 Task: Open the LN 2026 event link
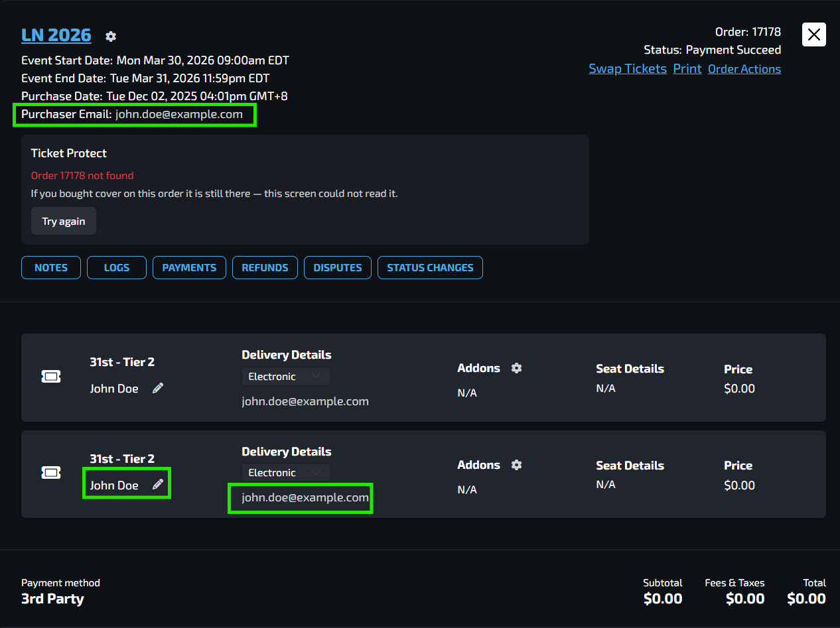click(x=56, y=34)
